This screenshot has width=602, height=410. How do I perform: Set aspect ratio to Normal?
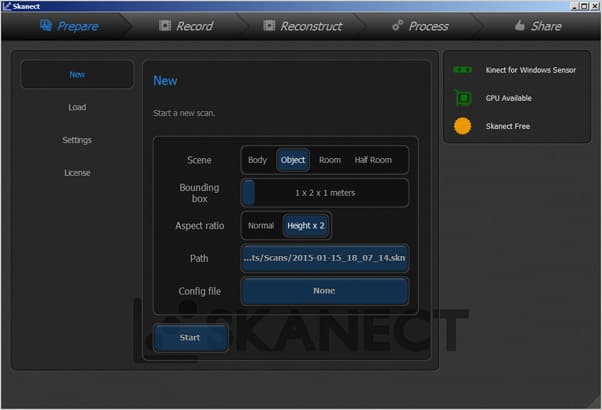[261, 225]
